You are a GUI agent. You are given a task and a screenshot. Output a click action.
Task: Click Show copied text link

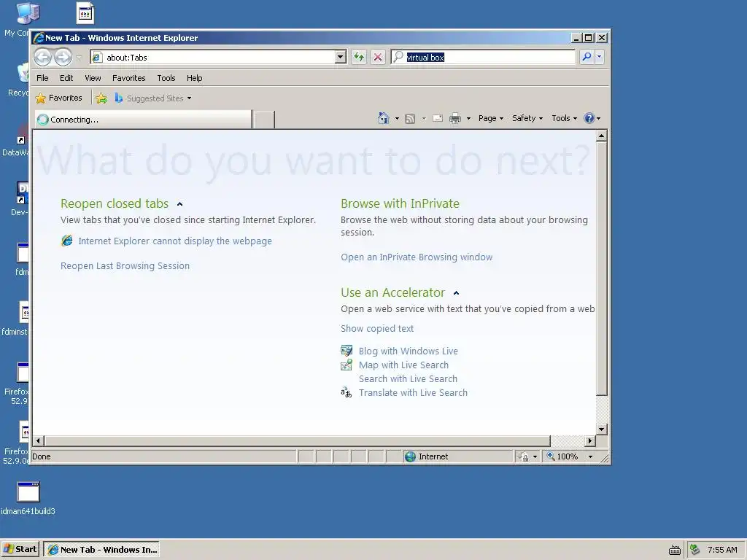point(377,329)
